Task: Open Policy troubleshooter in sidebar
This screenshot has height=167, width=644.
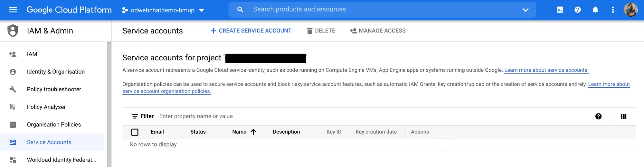Action: (52, 89)
